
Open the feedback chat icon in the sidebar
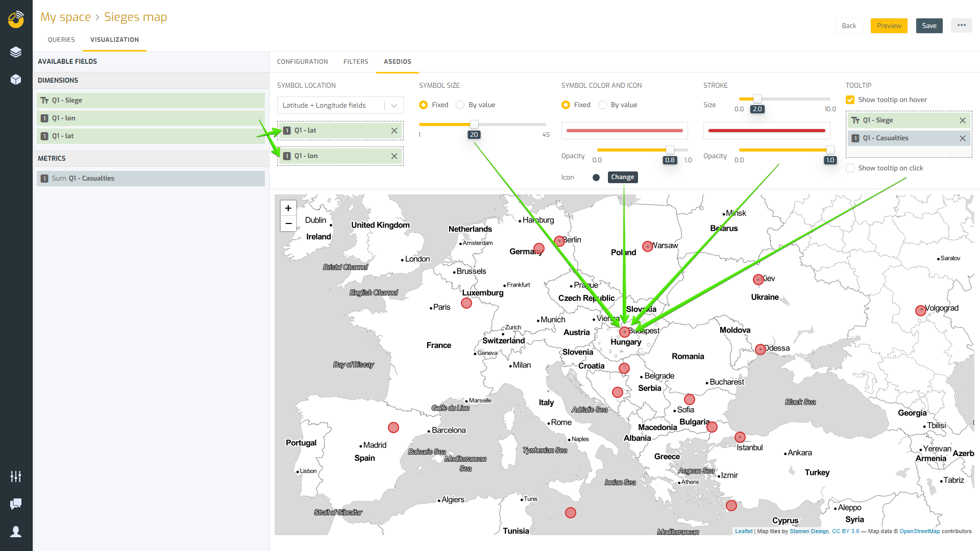click(x=15, y=504)
